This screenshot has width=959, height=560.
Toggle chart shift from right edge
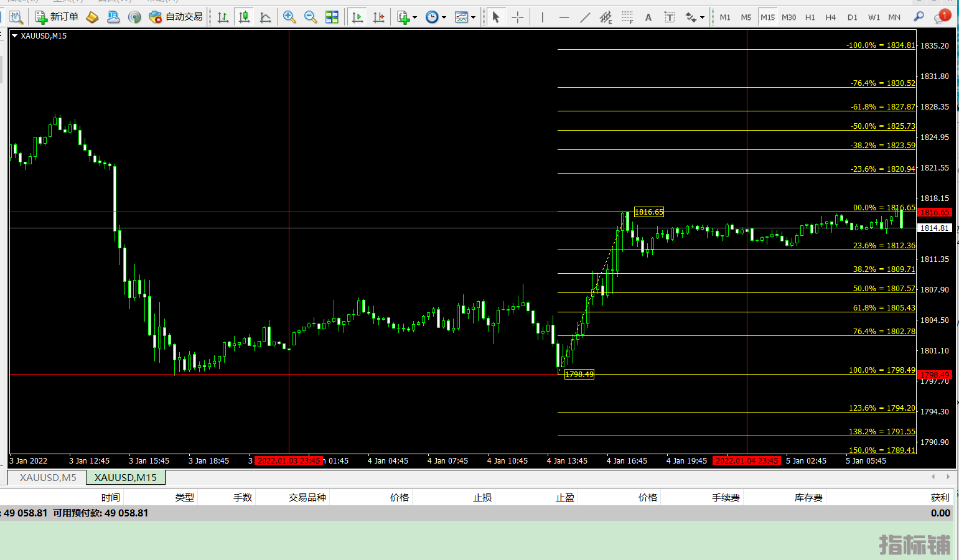pyautogui.click(x=378, y=17)
